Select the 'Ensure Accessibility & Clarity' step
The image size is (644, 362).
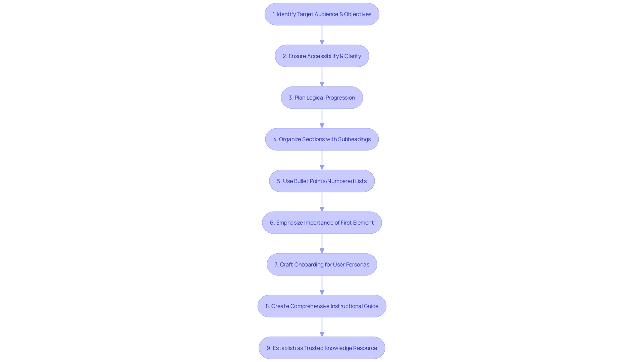click(322, 56)
